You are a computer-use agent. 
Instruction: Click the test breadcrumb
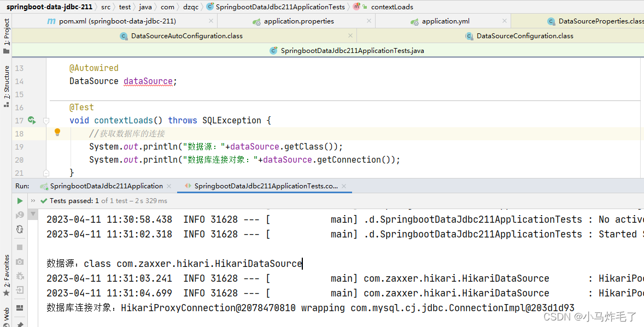pos(125,7)
